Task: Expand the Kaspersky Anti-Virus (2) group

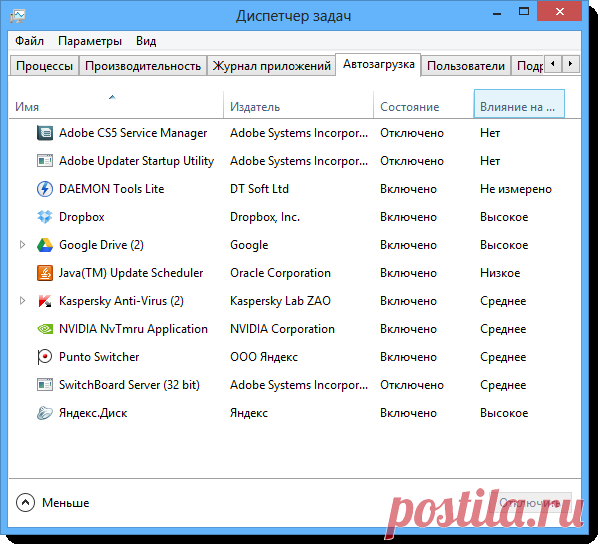Action: [x=23, y=301]
